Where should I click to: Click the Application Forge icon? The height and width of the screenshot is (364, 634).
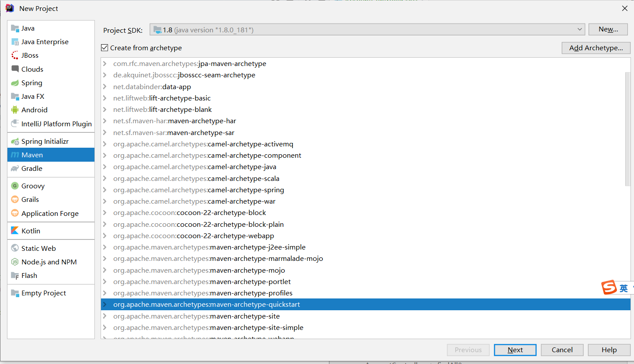click(x=15, y=214)
